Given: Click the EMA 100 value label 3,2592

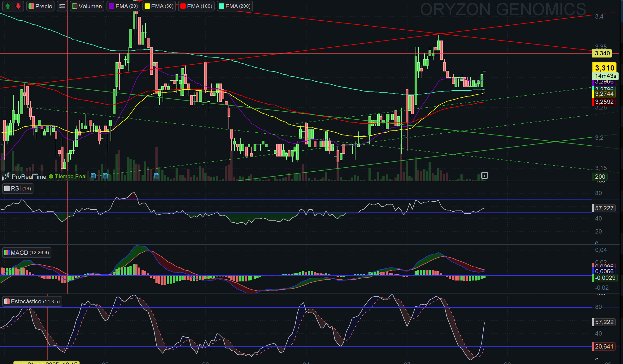Looking at the screenshot, I should (604, 102).
